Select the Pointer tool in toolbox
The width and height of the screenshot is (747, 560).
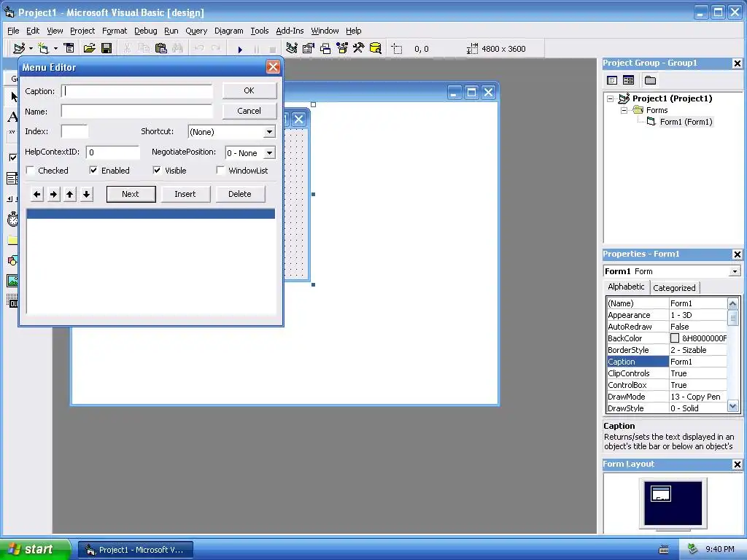point(13,97)
